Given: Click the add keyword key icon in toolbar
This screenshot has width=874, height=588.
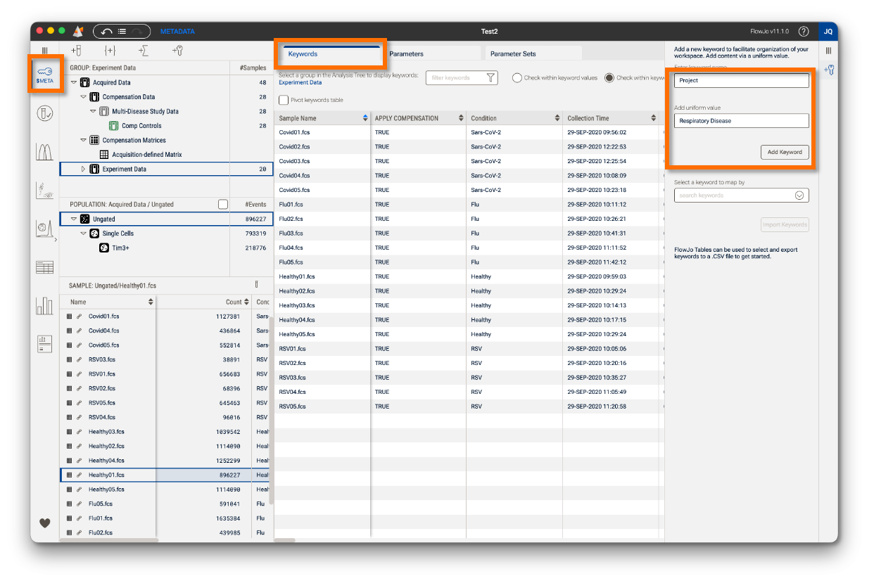Looking at the screenshot, I should [x=177, y=51].
